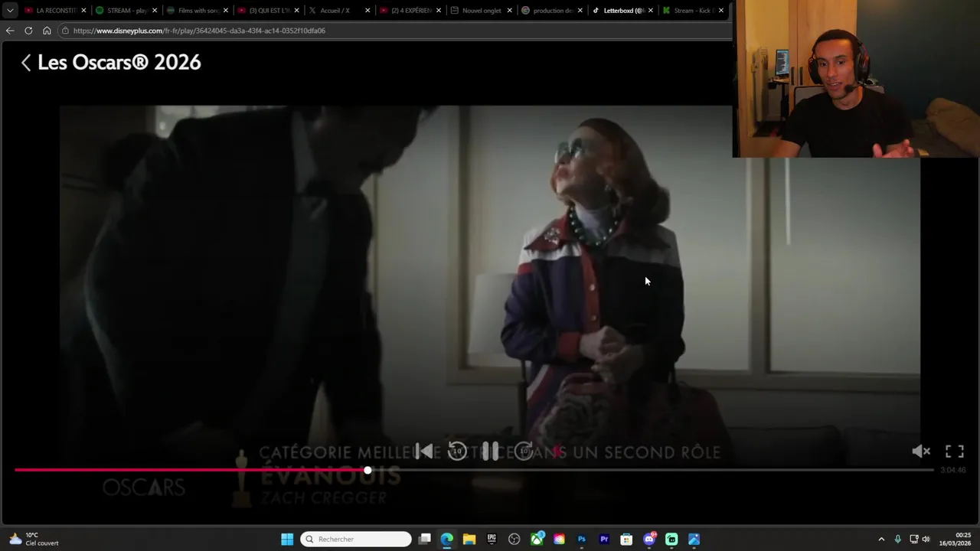980x551 pixels.
Task: Restart the video from the beginning
Action: (423, 452)
